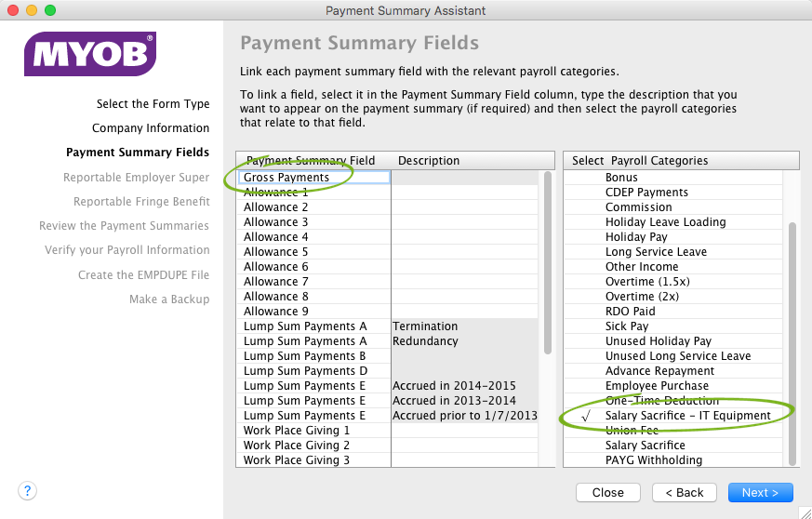Viewport: 812px width, 519px height.
Task: Click the Reportable Fringe Benefit step
Action: coord(141,201)
